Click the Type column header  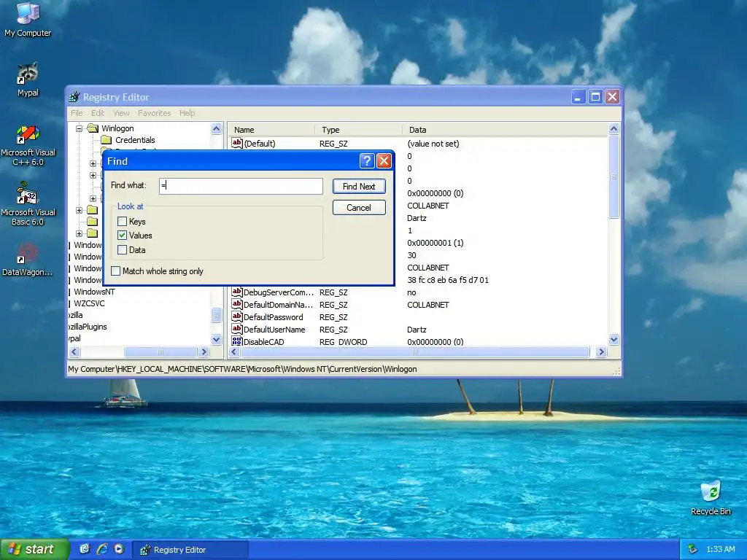point(357,130)
